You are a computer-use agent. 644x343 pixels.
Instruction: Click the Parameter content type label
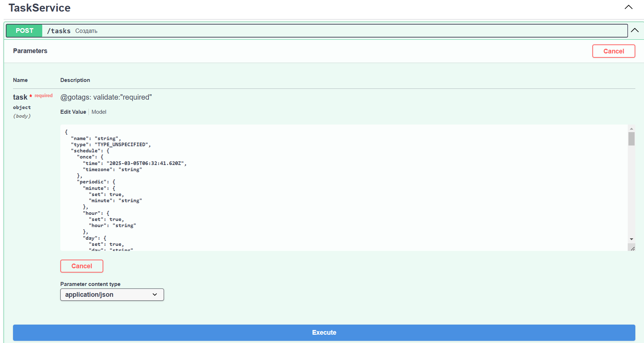pyautogui.click(x=90, y=284)
